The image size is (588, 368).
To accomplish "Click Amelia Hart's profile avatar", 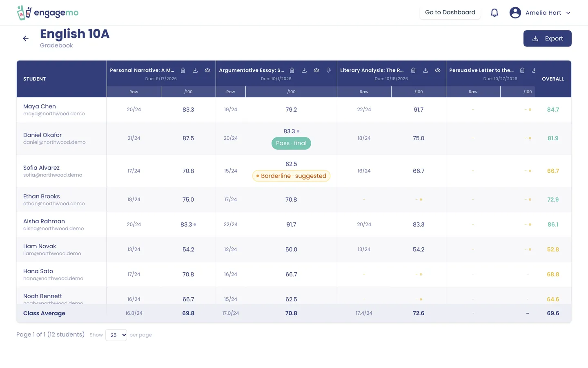I will click(515, 13).
